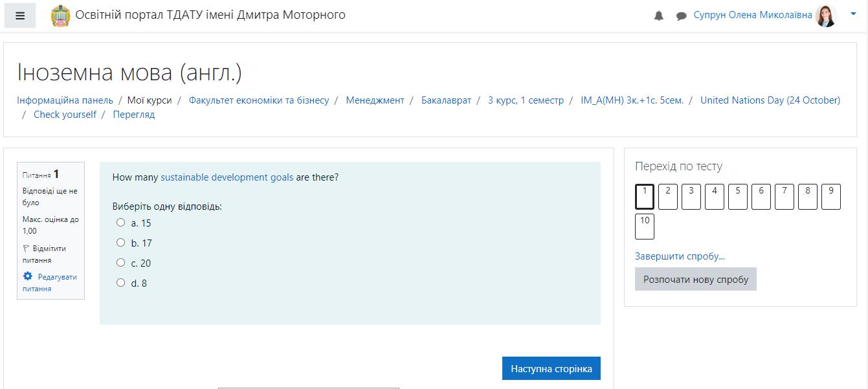868x389 pixels.
Task: Click the user profile avatar photo
Action: pos(826,16)
